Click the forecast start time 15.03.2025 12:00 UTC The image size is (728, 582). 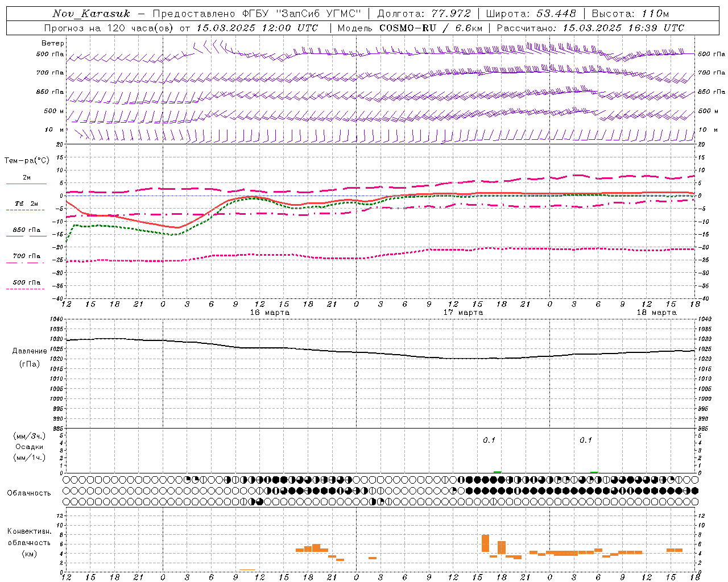pos(257,28)
